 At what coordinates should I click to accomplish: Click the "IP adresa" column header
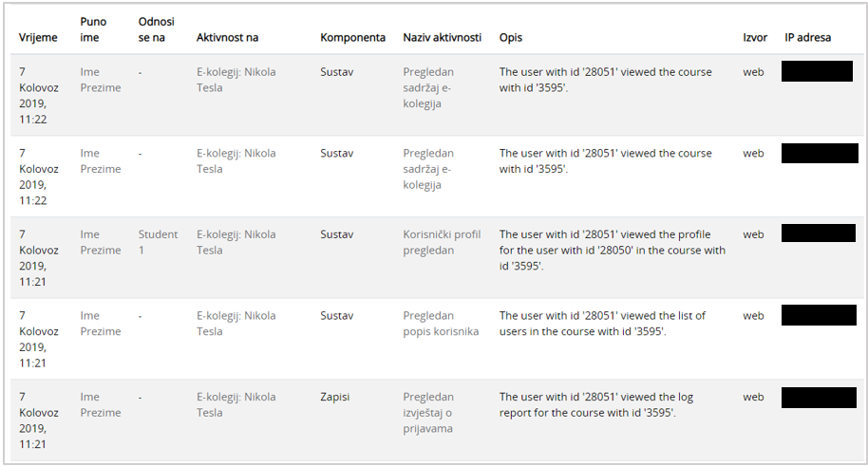[x=807, y=38]
